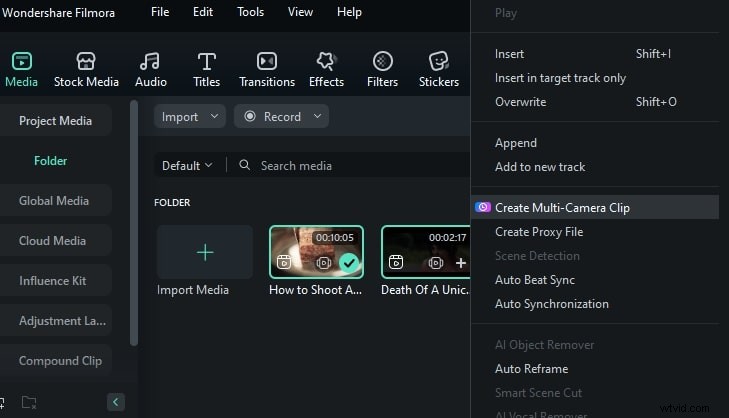Select the Death Of A Unic... video thumbnail

(425, 252)
